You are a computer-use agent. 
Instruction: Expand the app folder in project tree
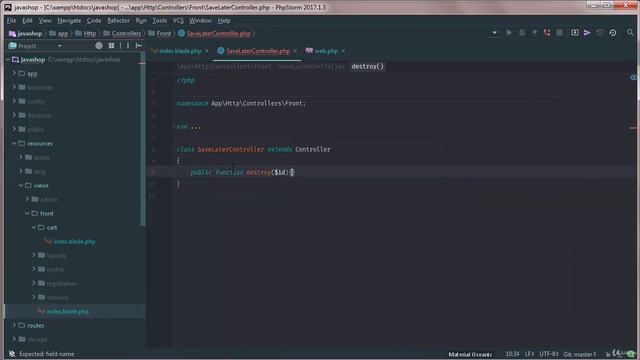(x=14, y=73)
